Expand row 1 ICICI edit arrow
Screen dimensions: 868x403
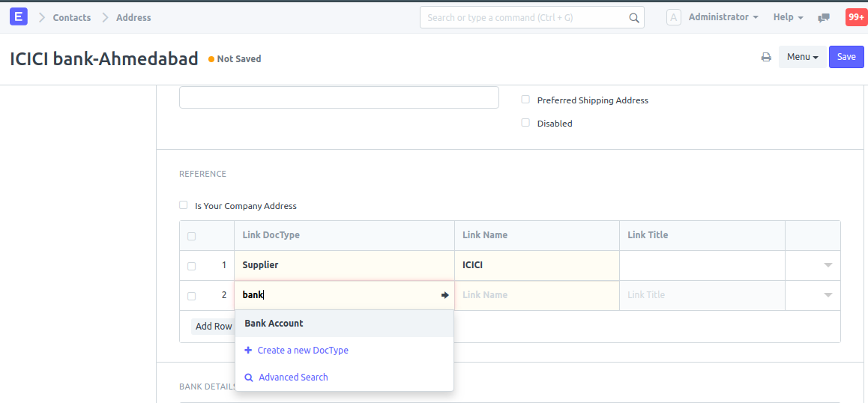828,265
